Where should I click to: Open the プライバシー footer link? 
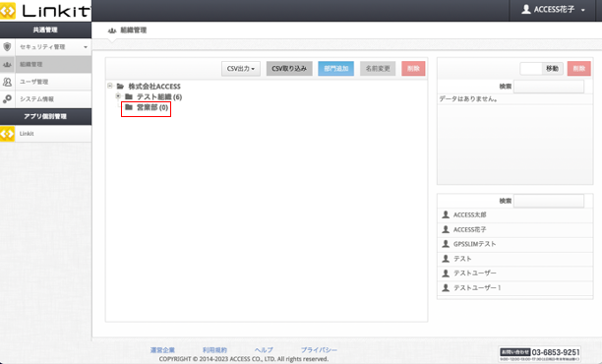point(319,350)
